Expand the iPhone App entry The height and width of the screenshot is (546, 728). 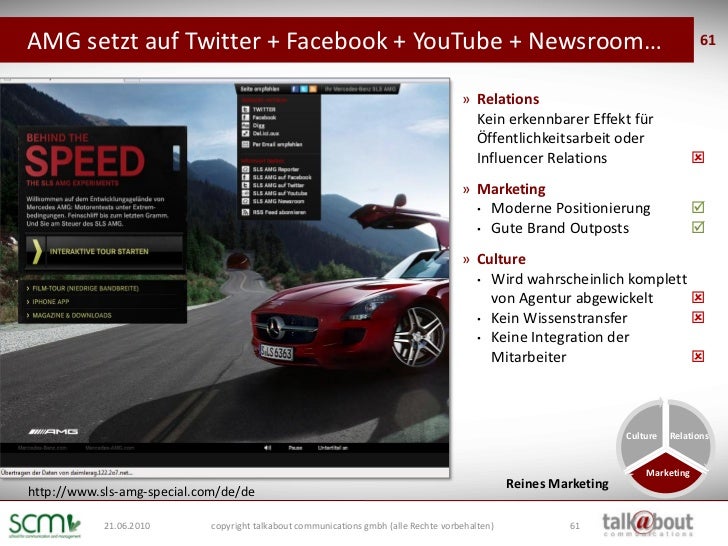point(48,302)
